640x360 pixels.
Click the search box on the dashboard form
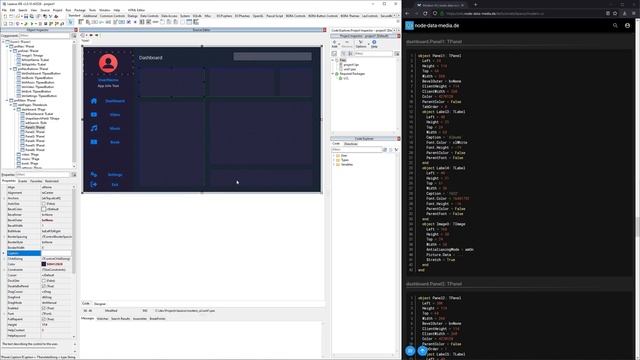[272, 57]
